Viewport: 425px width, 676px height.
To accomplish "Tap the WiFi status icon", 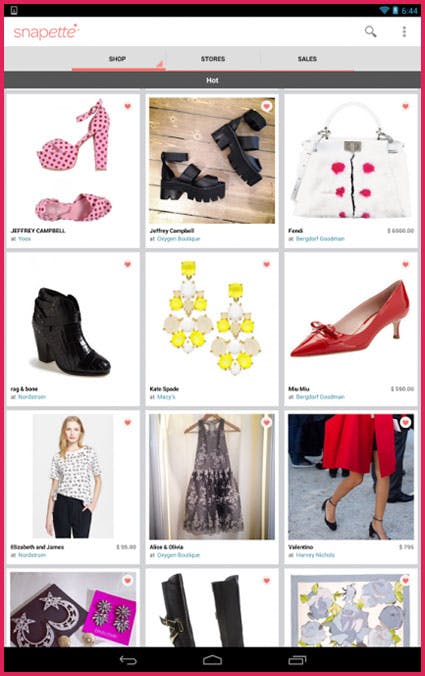I will 384,10.
